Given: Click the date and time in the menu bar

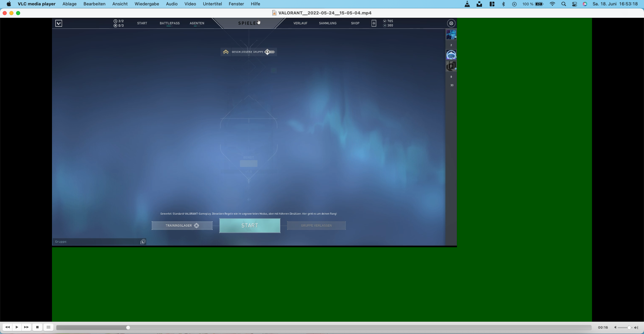Looking at the screenshot, I should click(x=615, y=4).
